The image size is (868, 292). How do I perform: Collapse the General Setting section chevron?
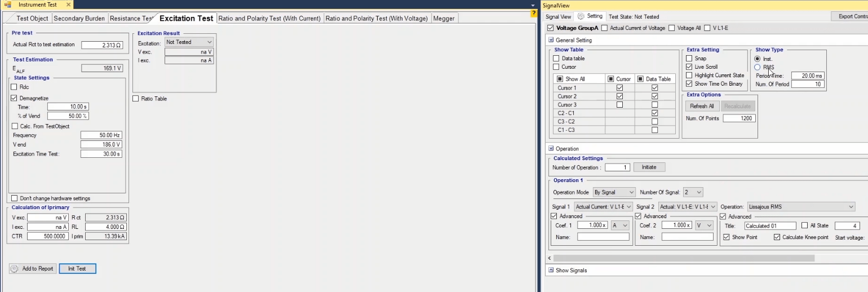[x=551, y=40]
